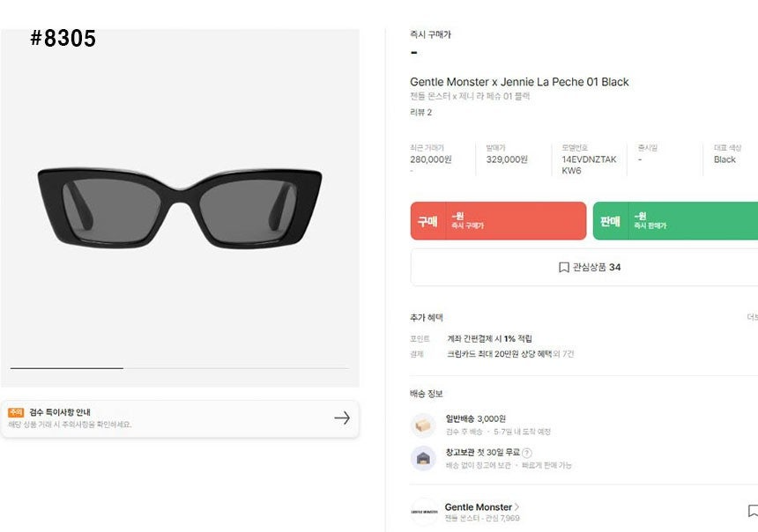Click the Gentle Monster brand logo circle

424,512
